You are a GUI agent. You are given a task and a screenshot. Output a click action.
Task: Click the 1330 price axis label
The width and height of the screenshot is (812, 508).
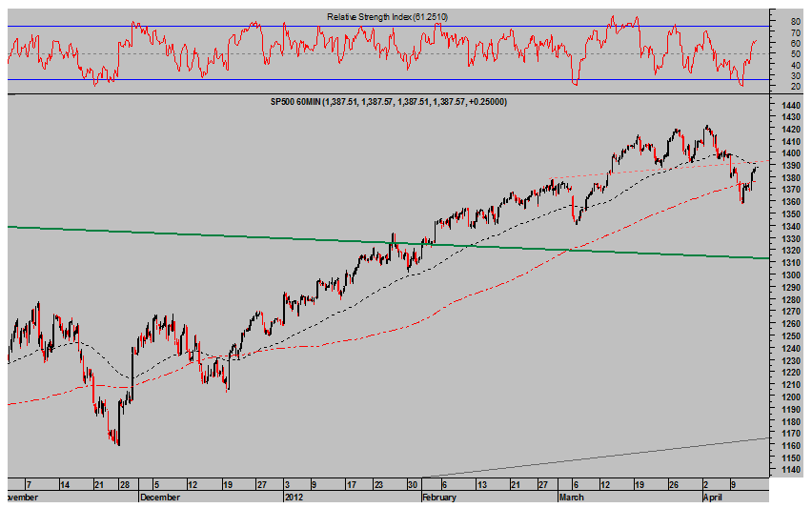pyautogui.click(x=793, y=238)
